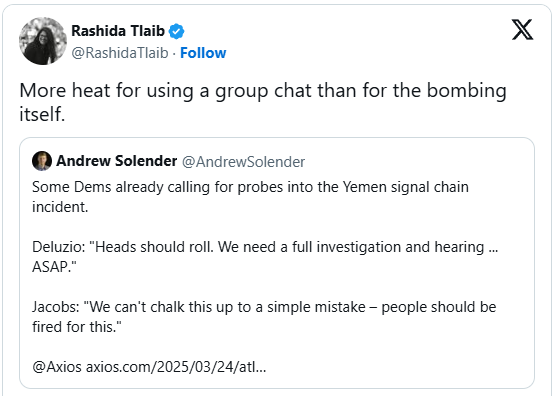This screenshot has height=396, width=556.
Task: Open the Rashida Tlaib display name
Action: (118, 31)
